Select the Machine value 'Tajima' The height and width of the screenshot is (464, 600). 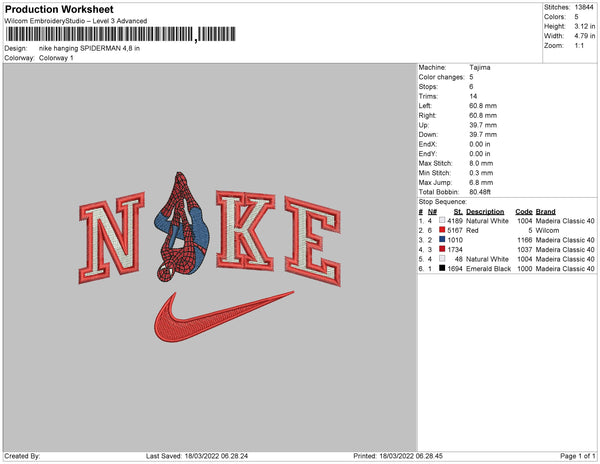[480, 67]
